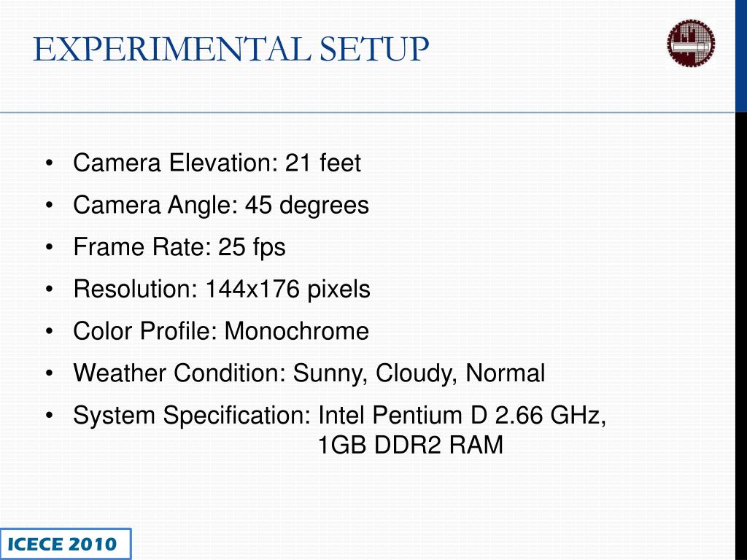Click the Weather Condition bullet line

[309, 373]
